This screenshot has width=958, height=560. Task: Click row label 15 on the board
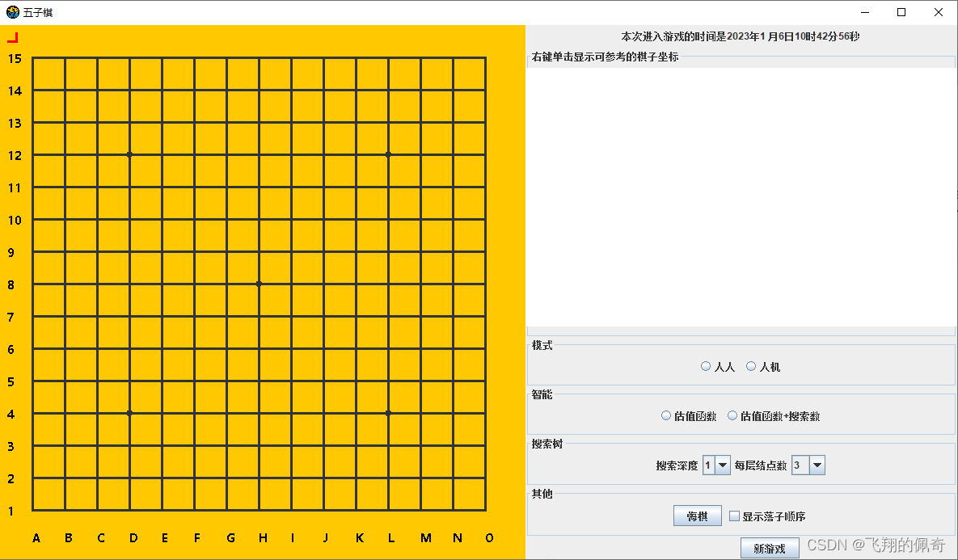(15, 59)
